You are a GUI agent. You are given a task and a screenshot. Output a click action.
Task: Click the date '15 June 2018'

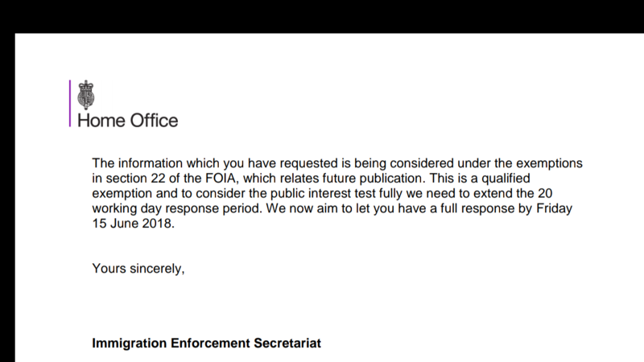(133, 224)
